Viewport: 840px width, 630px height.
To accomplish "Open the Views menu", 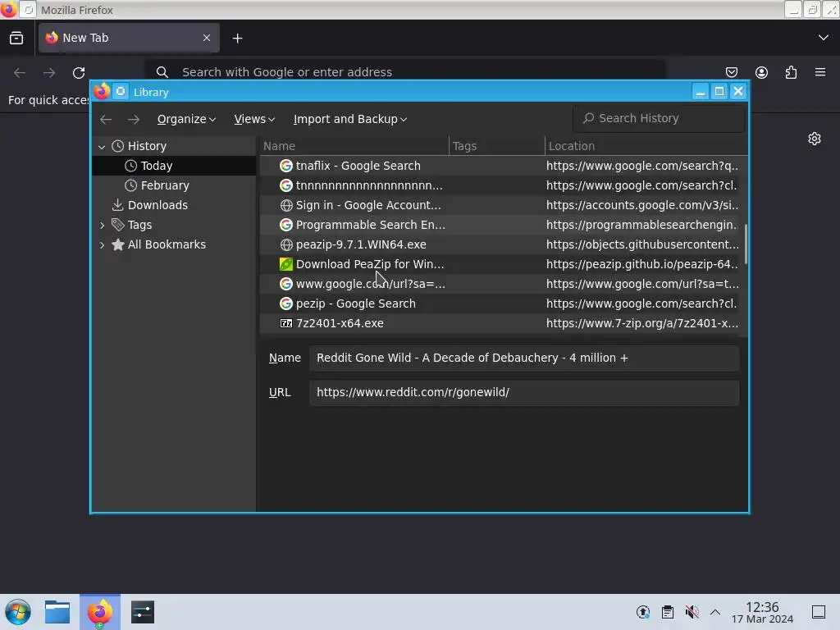I will click(x=254, y=119).
